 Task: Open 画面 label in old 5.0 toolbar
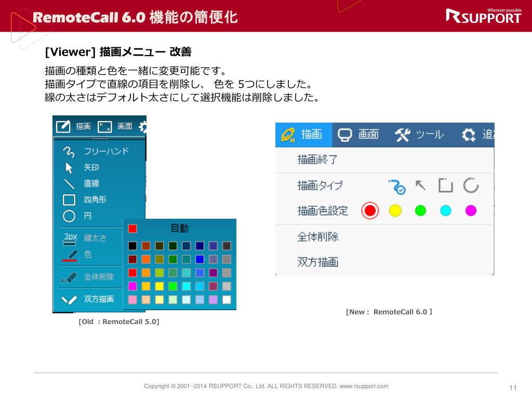pos(125,127)
